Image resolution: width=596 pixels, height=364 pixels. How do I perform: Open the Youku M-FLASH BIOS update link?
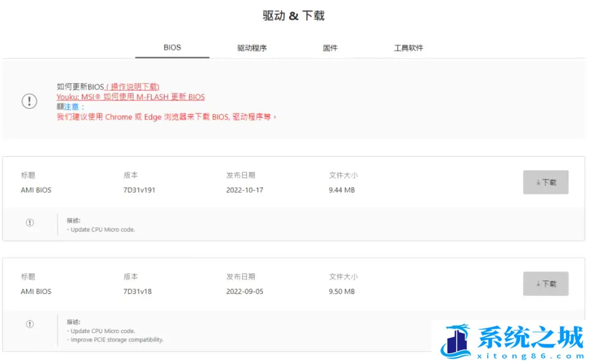coord(131,97)
